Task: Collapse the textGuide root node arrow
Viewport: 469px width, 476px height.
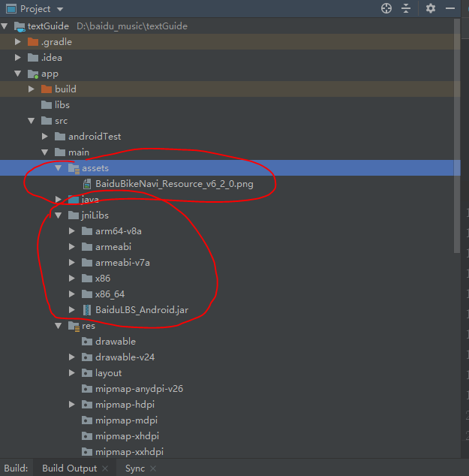Action: click(5, 26)
